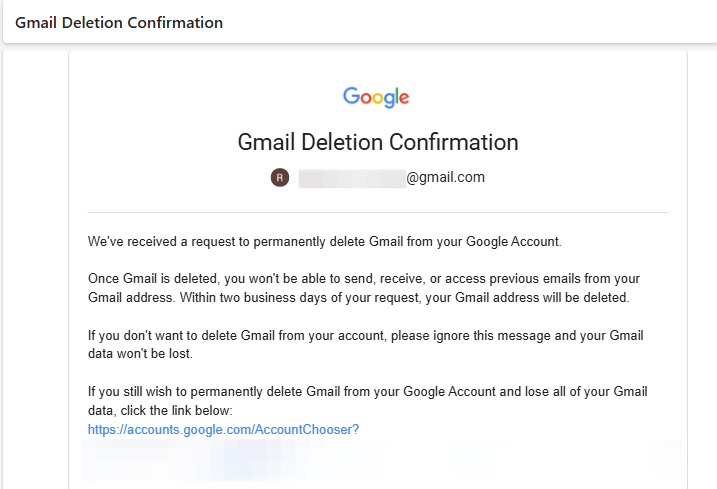
Task: Click the @gmail.com address text
Action: click(445, 177)
